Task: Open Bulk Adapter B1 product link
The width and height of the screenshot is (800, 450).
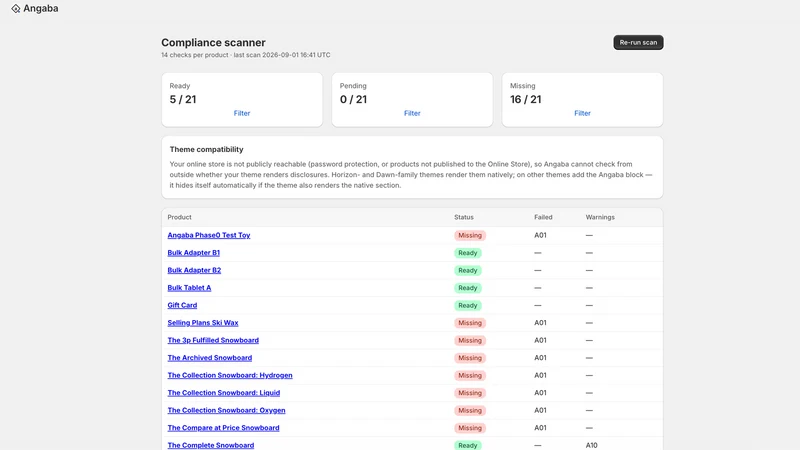Action: [x=193, y=253]
